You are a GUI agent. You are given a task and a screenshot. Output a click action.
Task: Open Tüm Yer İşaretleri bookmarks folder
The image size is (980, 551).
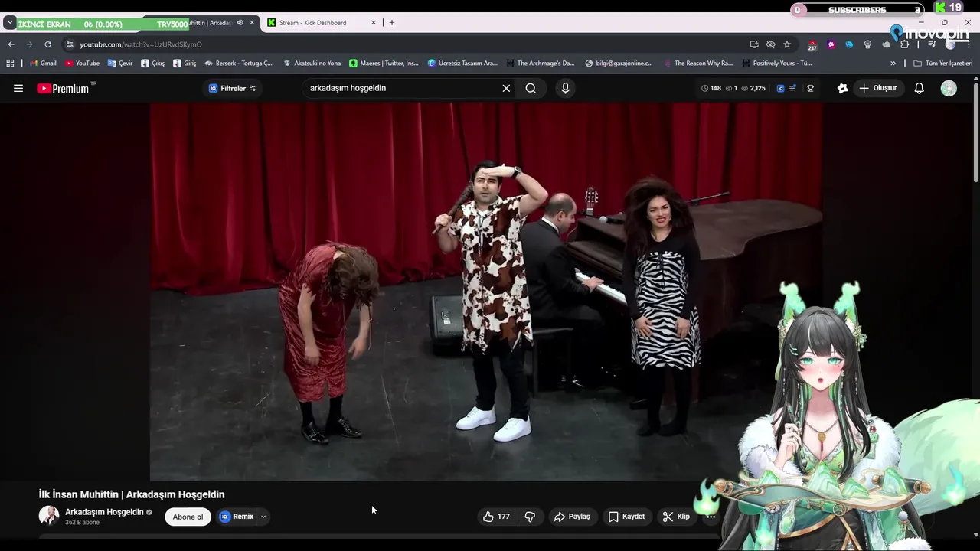point(943,64)
